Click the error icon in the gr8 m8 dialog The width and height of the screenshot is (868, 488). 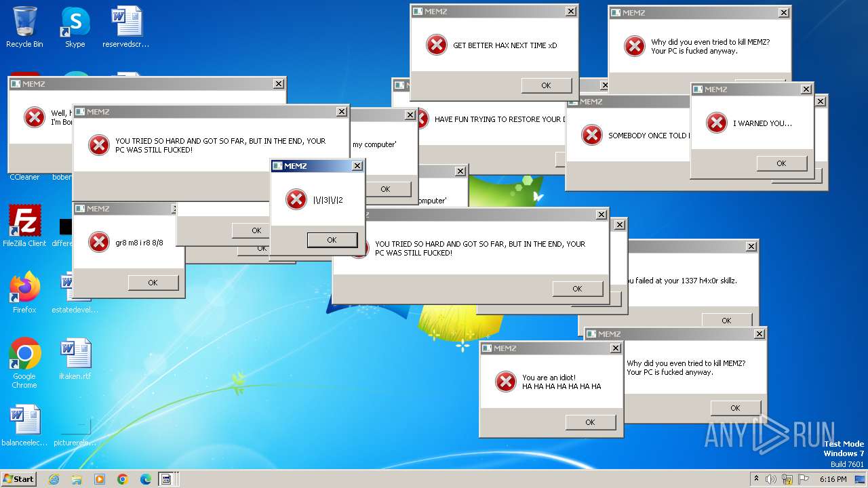pyautogui.click(x=99, y=242)
